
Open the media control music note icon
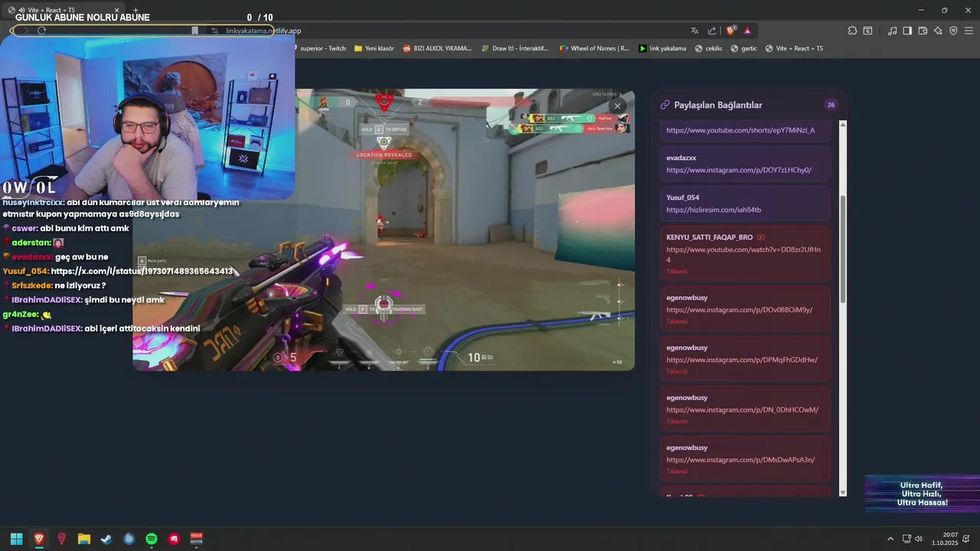click(x=892, y=31)
